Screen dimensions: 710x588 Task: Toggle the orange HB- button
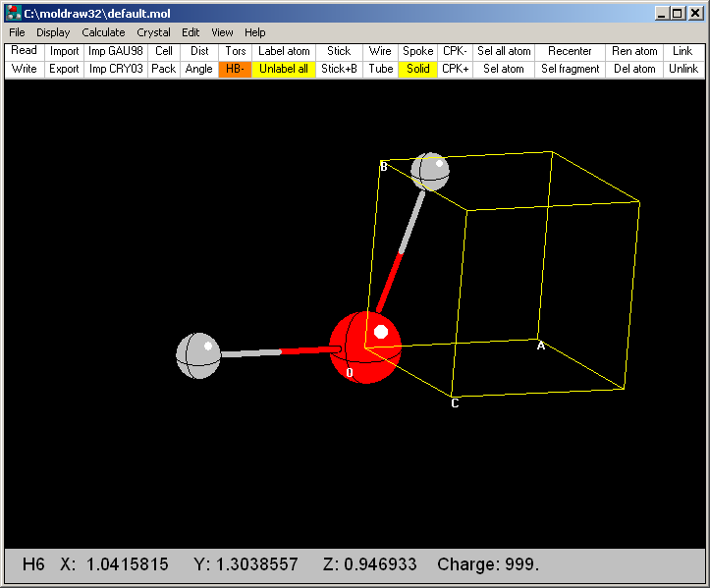click(235, 69)
